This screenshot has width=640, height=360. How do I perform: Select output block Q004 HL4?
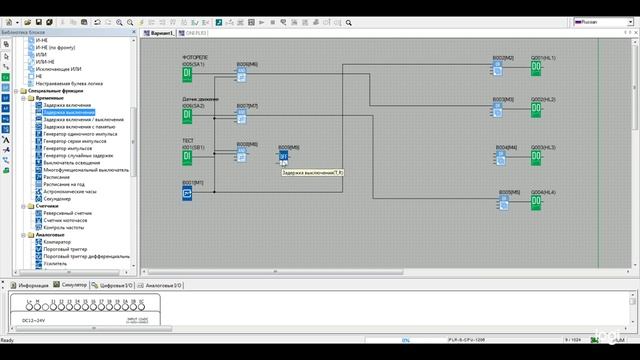[536, 202]
